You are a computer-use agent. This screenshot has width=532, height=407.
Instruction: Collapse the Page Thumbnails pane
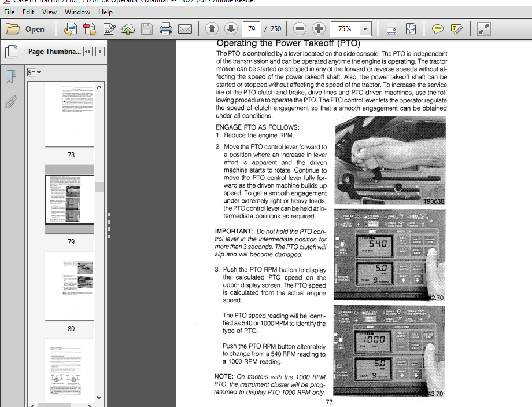87,52
